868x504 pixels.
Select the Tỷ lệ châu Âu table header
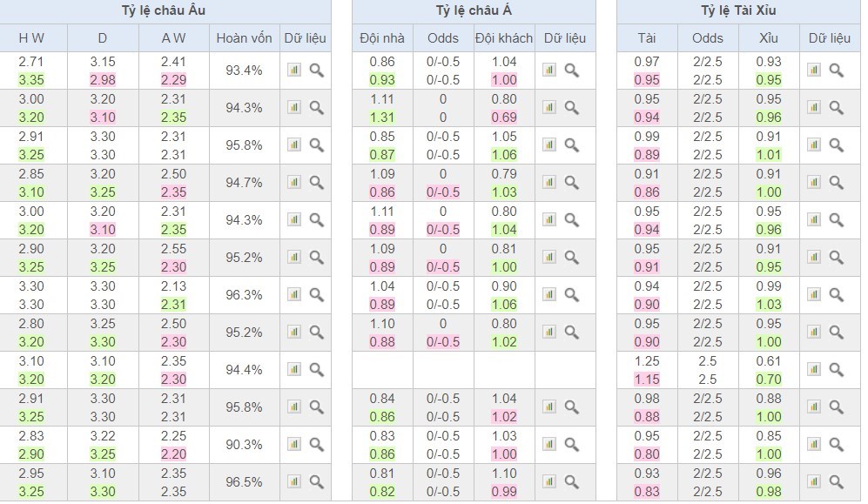click(x=164, y=11)
